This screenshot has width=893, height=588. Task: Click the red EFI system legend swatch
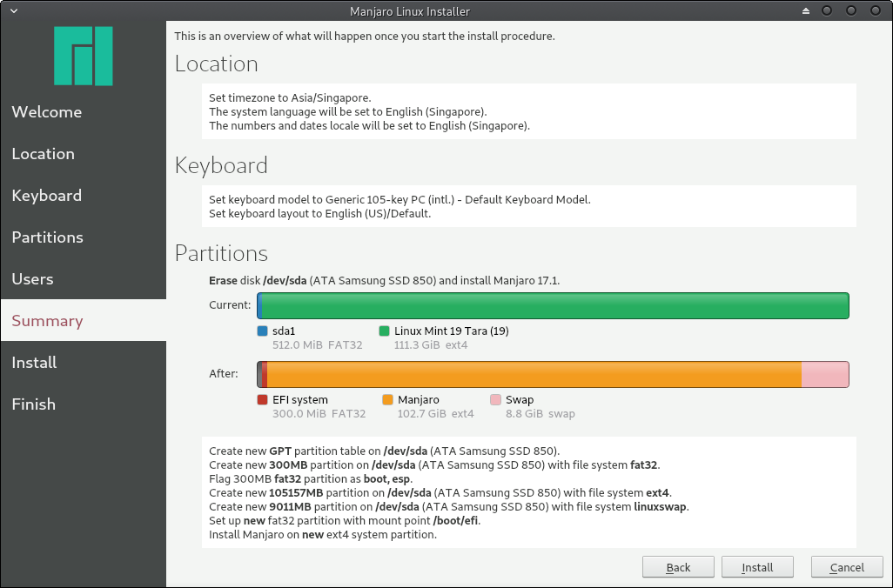(263, 399)
